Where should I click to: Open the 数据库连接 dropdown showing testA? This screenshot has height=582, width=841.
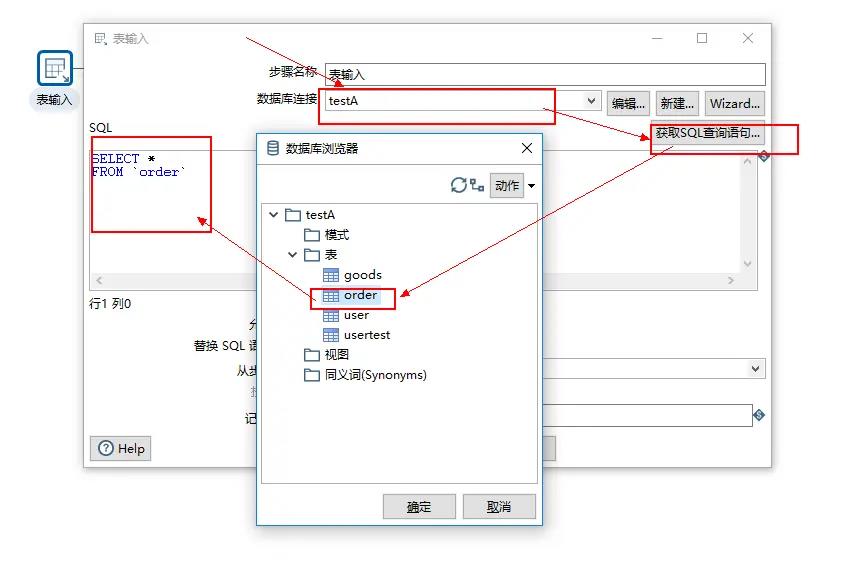[591, 102]
